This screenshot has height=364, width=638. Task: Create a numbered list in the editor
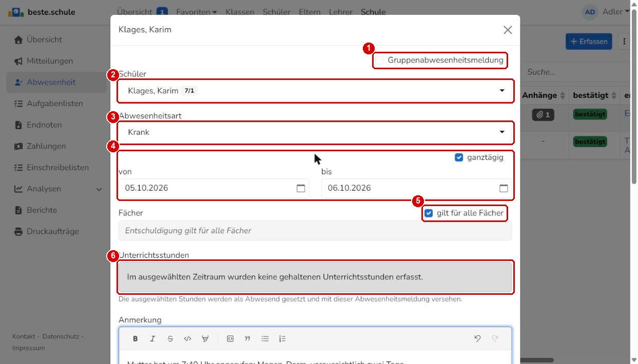tap(282, 338)
